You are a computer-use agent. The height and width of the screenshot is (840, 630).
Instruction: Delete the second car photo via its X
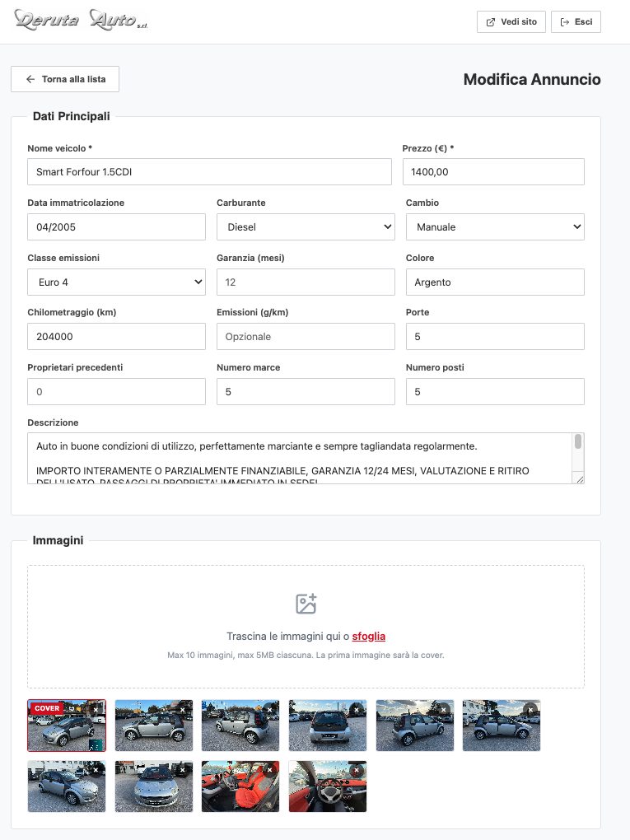click(x=180, y=708)
